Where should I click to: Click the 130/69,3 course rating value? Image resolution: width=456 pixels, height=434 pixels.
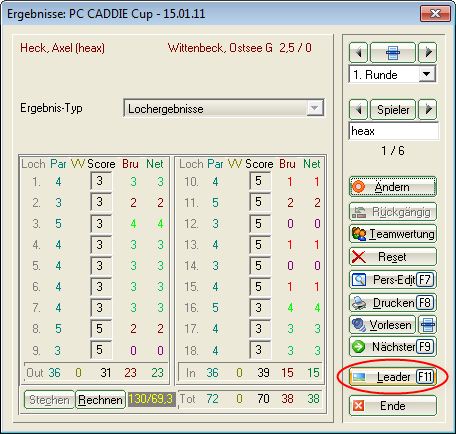click(x=151, y=399)
